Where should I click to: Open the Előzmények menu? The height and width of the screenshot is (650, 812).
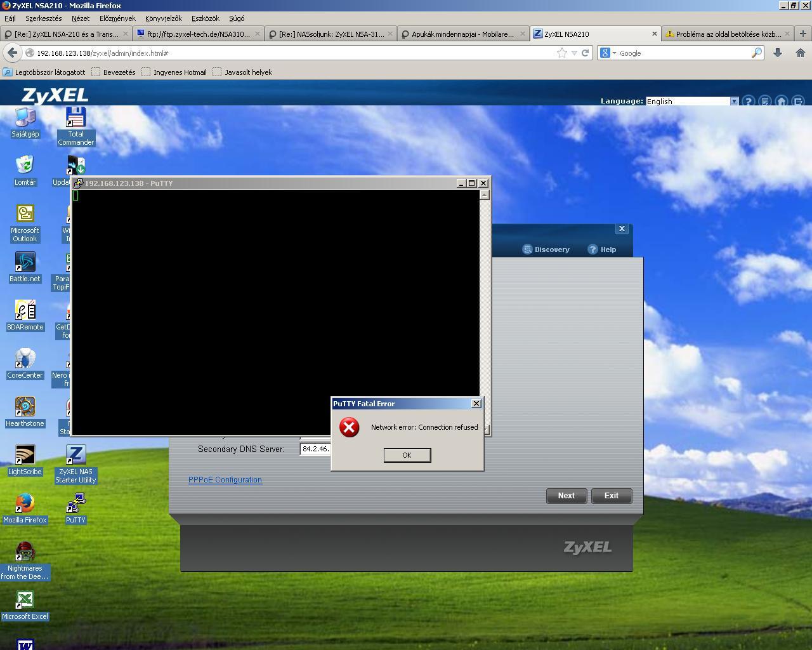pyautogui.click(x=117, y=18)
